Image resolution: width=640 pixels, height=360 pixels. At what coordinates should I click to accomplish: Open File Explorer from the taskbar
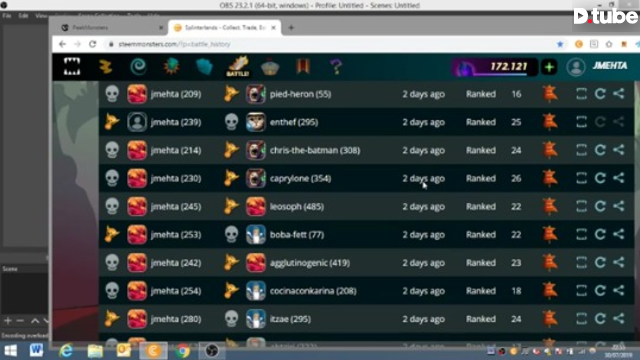click(96, 351)
